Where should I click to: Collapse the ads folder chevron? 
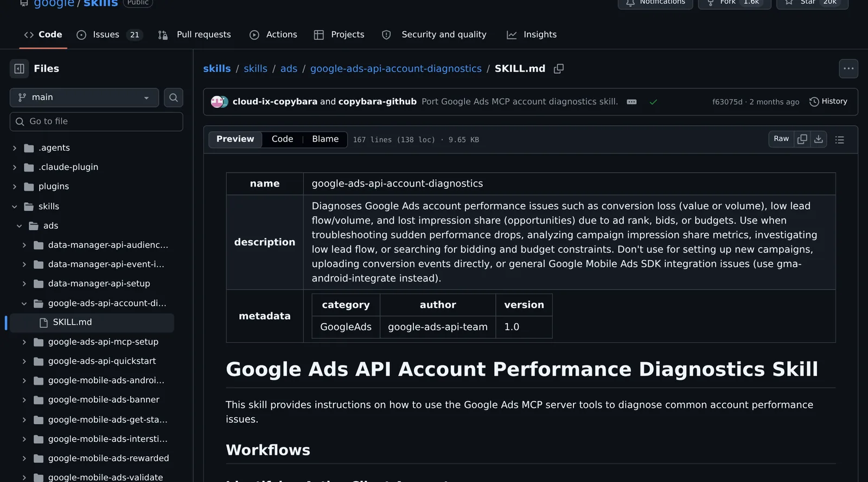coord(20,226)
